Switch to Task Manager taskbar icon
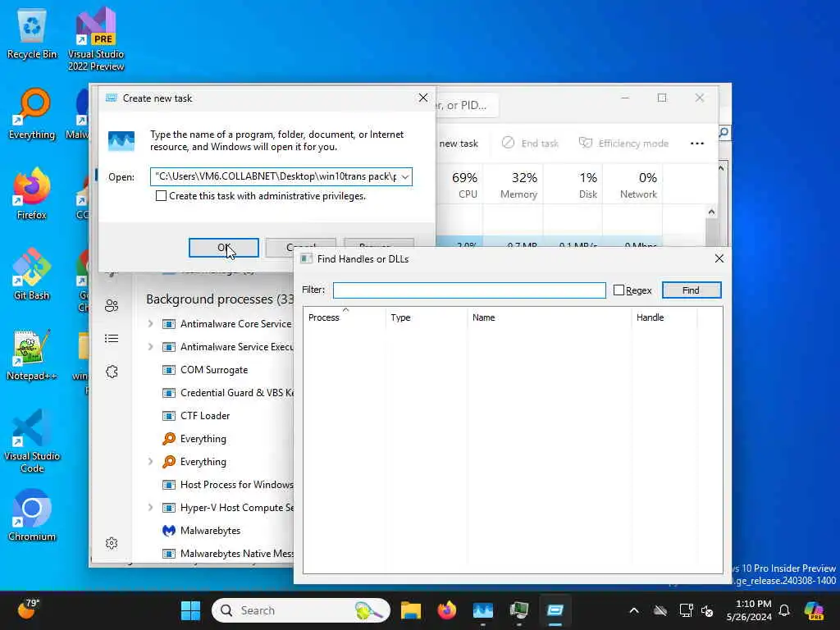This screenshot has width=840, height=630. click(482, 610)
